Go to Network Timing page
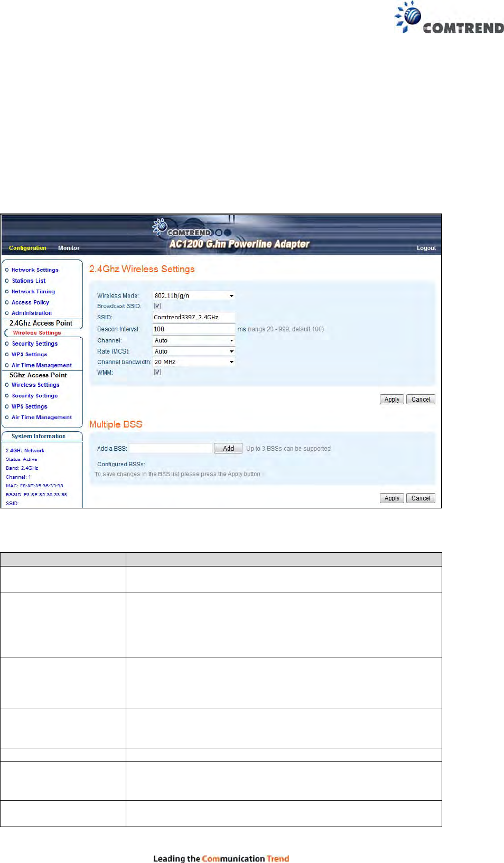Viewport: 504px width, 863px height. click(x=33, y=292)
